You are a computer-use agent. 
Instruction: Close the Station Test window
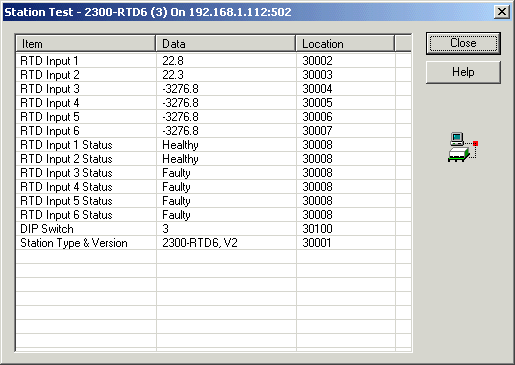click(x=502, y=12)
